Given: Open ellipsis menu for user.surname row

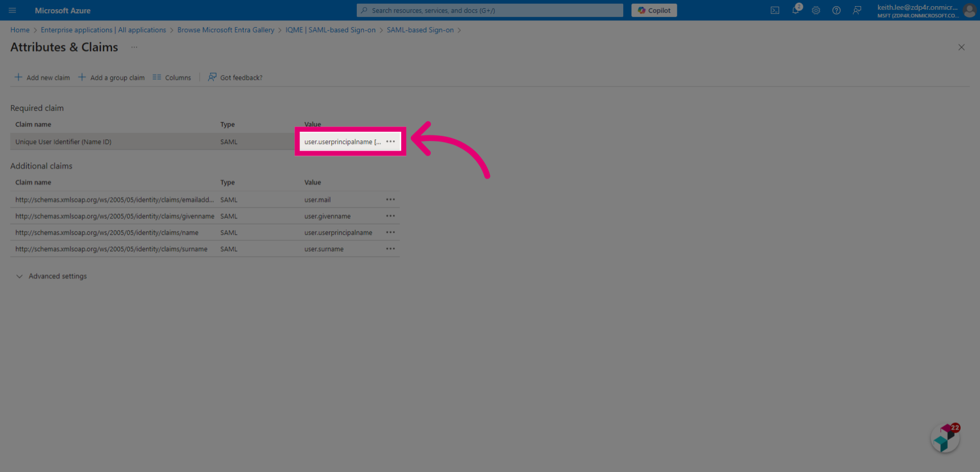Looking at the screenshot, I should [x=390, y=249].
